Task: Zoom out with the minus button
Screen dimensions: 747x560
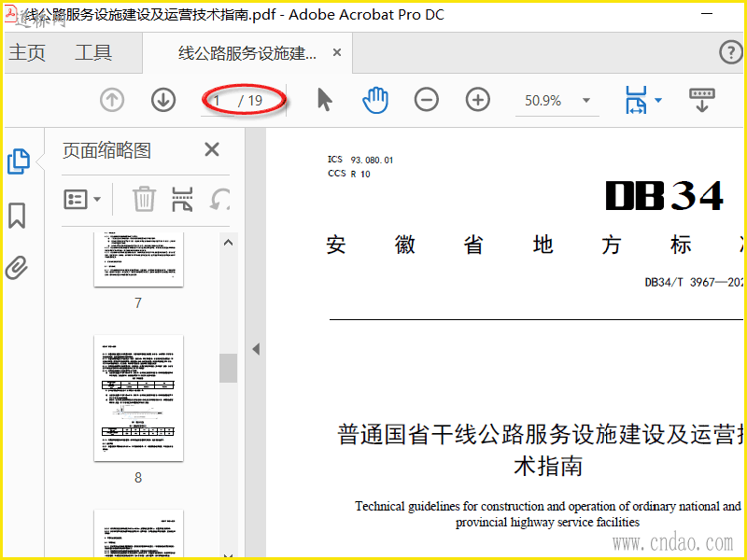Action: click(427, 100)
